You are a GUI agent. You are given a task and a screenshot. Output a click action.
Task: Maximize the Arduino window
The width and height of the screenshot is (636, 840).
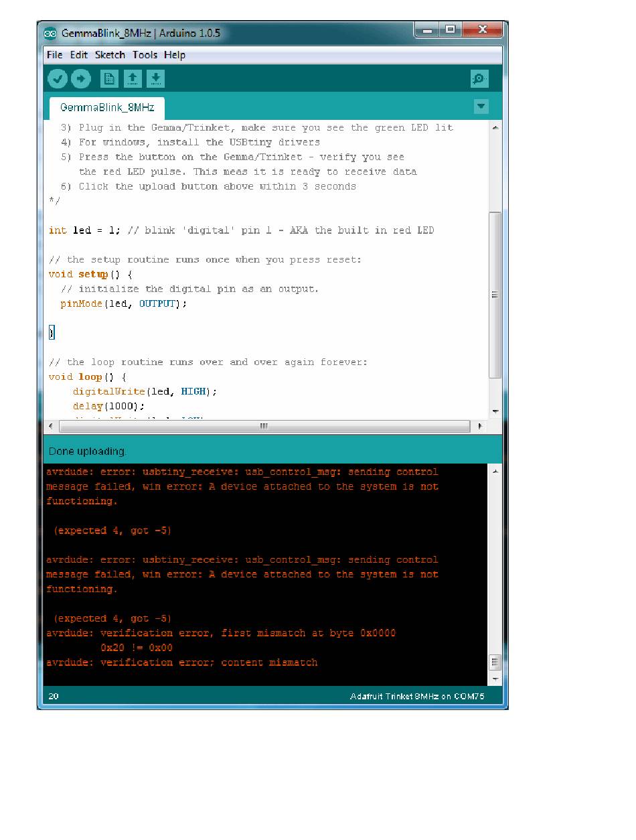point(451,30)
